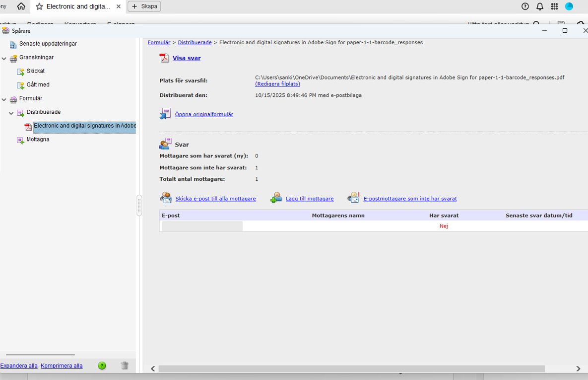This screenshot has width=588, height=380.
Task: Select the distribution date 10/15/2025 text
Action: pyautogui.click(x=308, y=95)
